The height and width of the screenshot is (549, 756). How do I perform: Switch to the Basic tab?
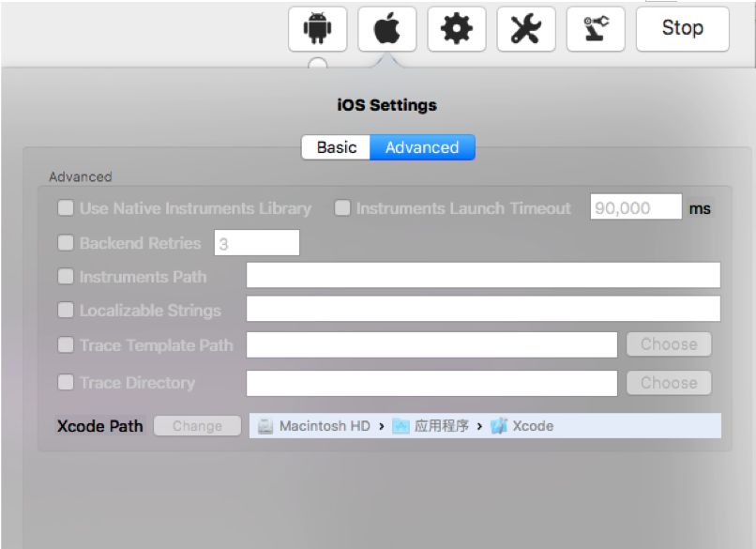pos(336,147)
